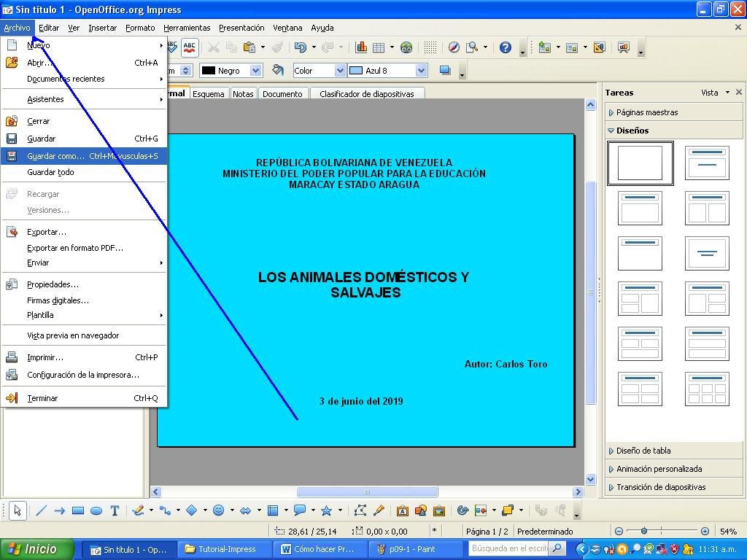Select Exportar en formato PDF…
This screenshot has width=747, height=560.
coord(84,248)
